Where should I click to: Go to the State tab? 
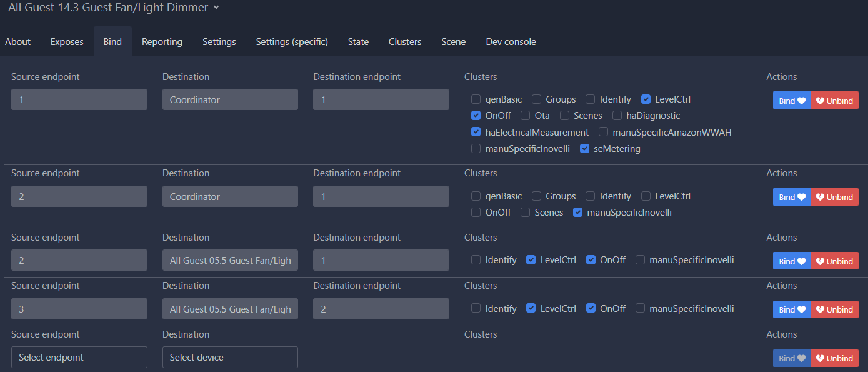(x=358, y=42)
